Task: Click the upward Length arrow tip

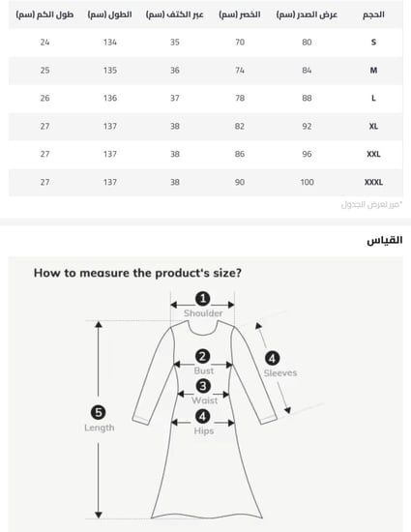Action: tap(99, 325)
